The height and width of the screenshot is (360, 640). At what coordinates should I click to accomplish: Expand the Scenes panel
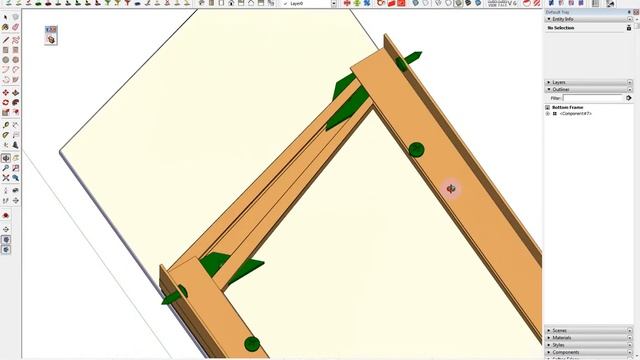549,331
